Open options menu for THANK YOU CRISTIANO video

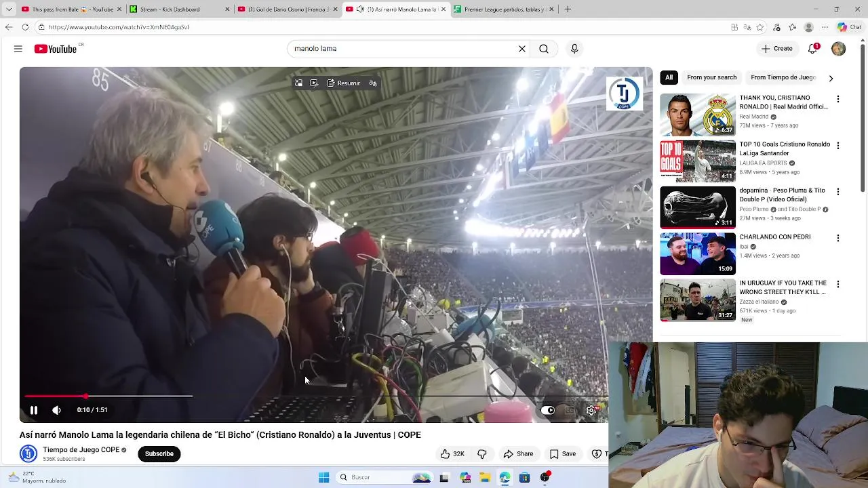[838, 99]
